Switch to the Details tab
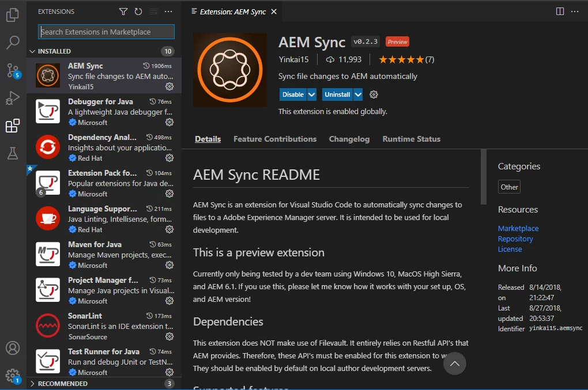 coord(208,139)
